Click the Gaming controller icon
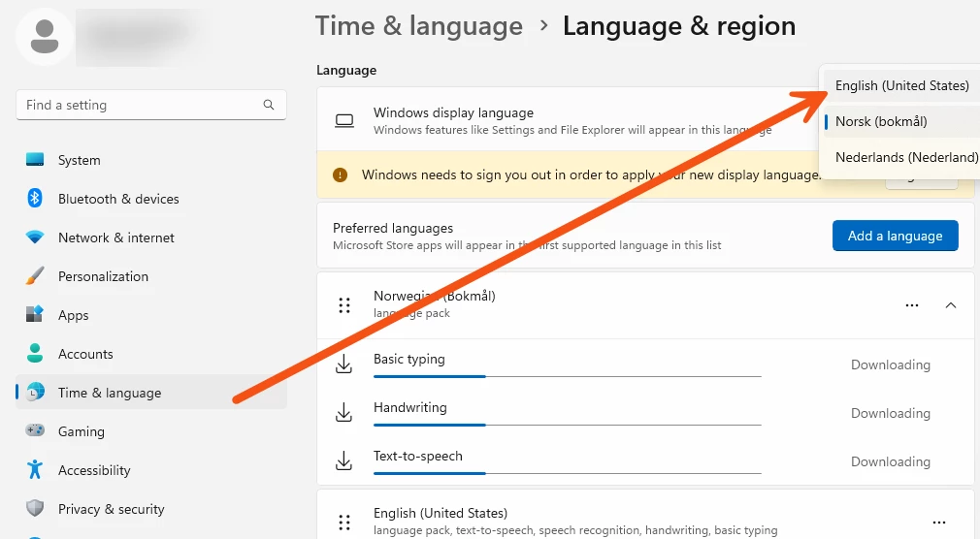This screenshot has width=980, height=539. (35, 430)
